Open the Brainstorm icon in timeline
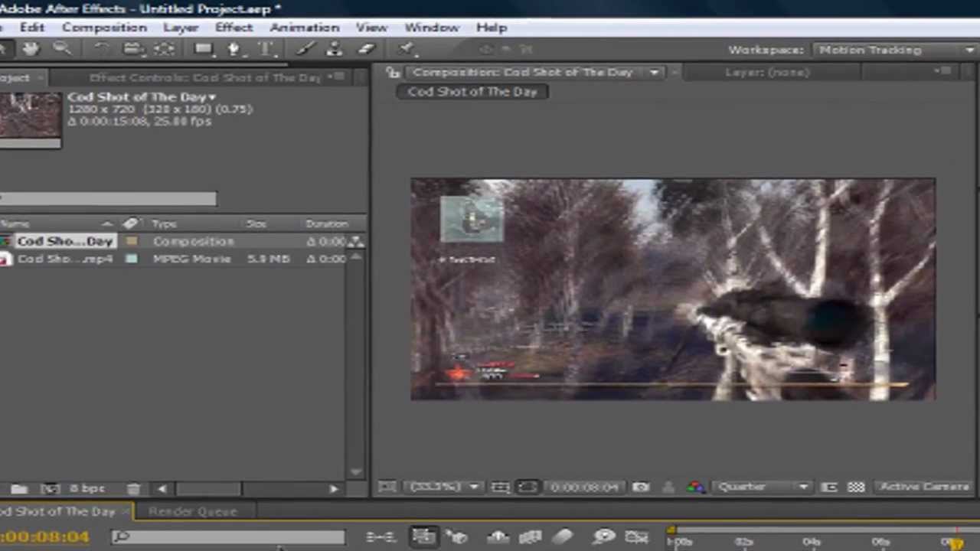 pyautogui.click(x=603, y=537)
